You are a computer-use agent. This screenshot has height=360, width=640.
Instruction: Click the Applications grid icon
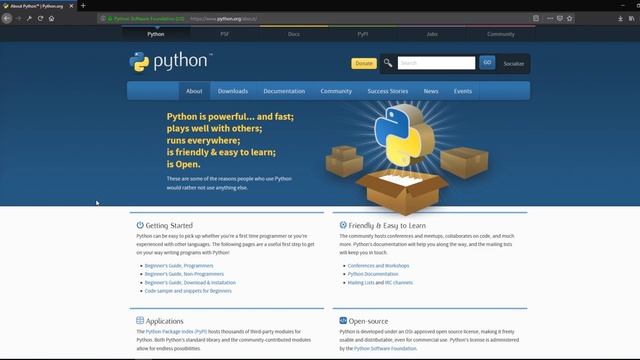(x=140, y=320)
